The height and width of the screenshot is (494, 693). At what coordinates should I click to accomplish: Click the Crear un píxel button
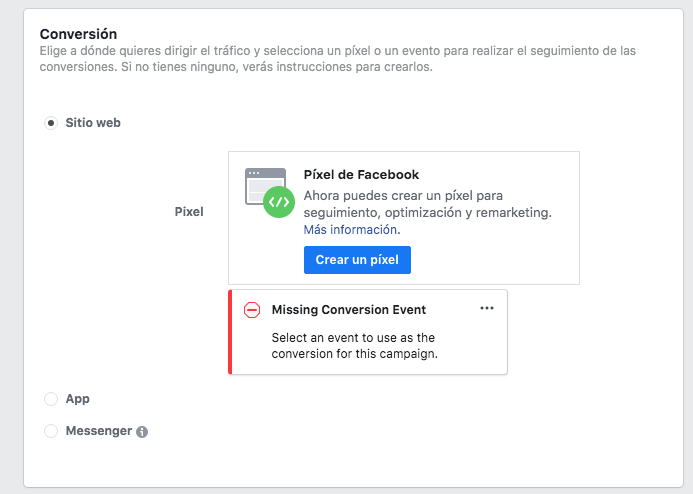357,260
